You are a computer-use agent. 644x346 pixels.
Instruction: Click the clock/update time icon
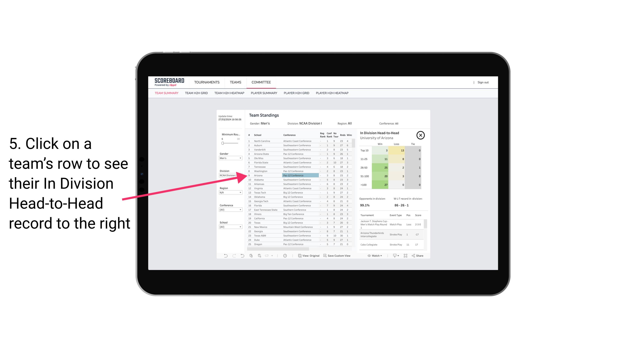click(285, 256)
